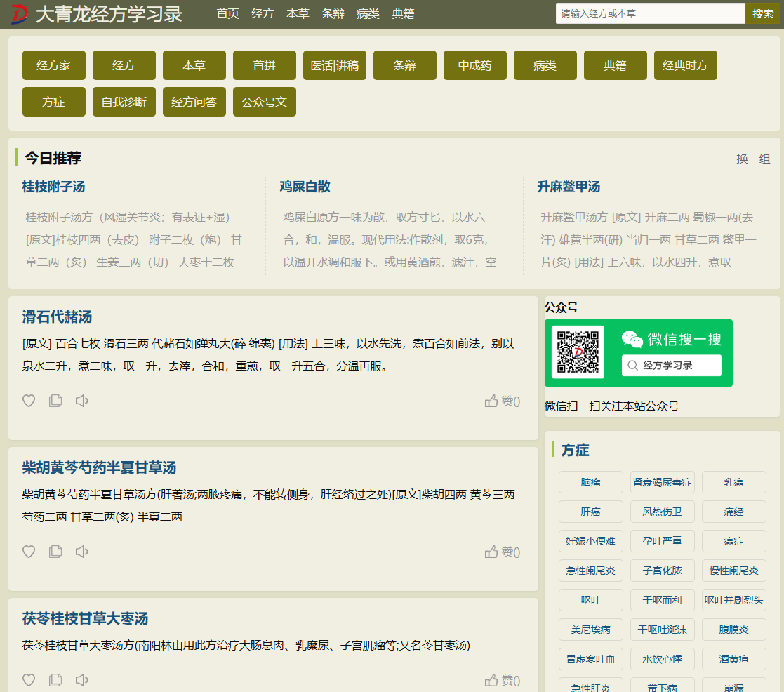Click 换一组 to refresh recommendations

(755, 159)
